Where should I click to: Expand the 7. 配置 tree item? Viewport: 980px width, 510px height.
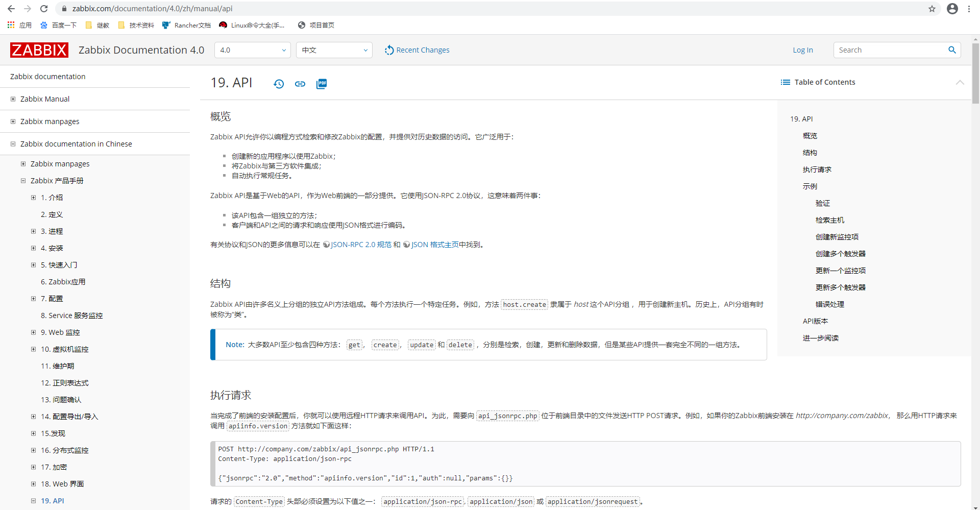[33, 298]
